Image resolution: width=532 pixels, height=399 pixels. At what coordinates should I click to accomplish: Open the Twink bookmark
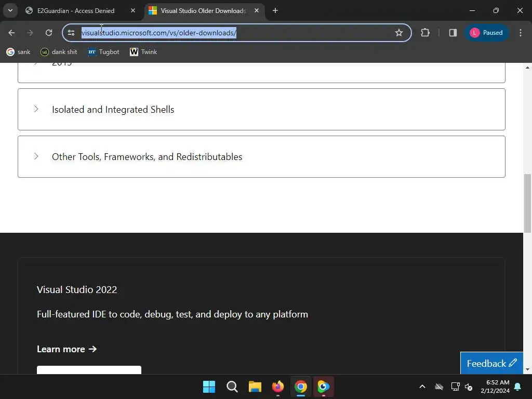[143, 52]
